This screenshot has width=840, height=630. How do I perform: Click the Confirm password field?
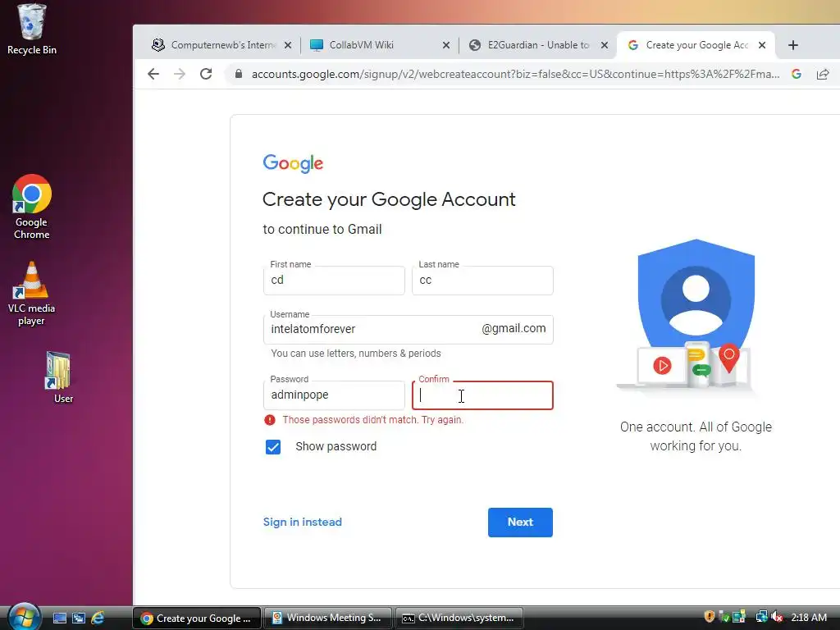482,395
